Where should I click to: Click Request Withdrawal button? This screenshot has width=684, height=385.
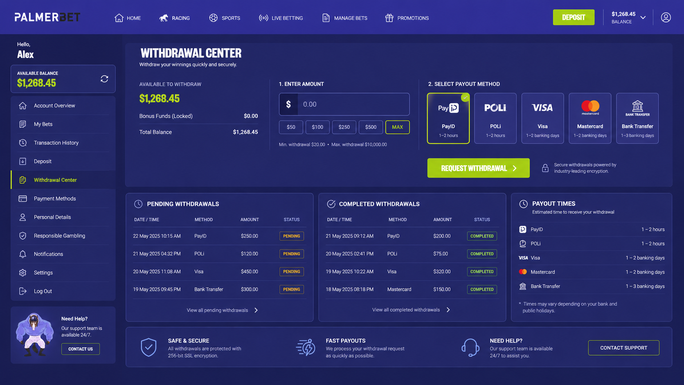[x=479, y=168]
